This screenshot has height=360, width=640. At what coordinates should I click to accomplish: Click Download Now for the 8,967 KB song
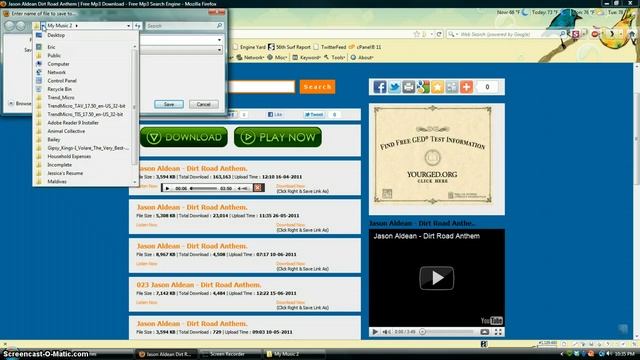click(291, 264)
